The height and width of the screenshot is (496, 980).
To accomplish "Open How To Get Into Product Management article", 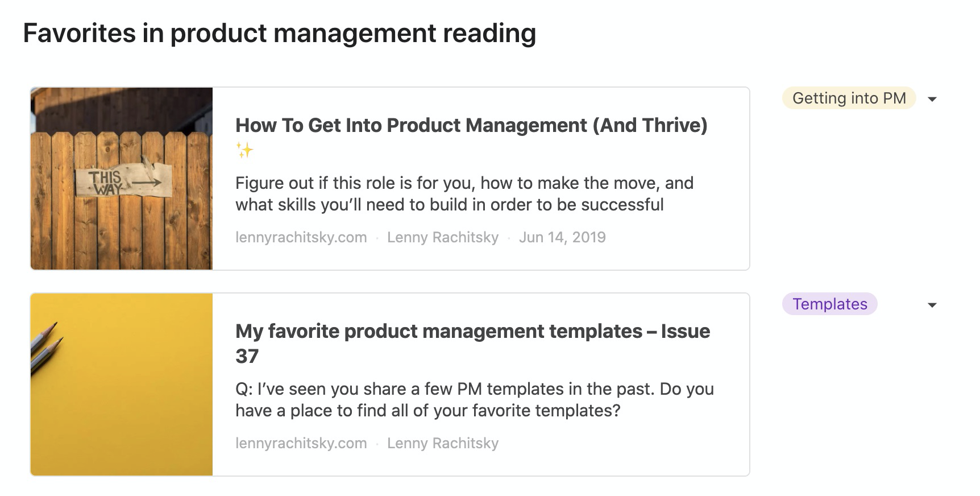I will click(471, 126).
